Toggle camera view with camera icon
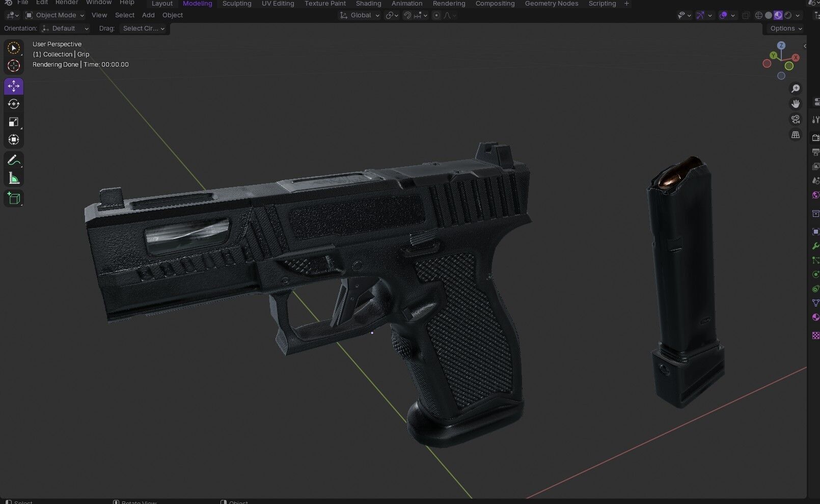Image resolution: width=820 pixels, height=504 pixels. (796, 119)
